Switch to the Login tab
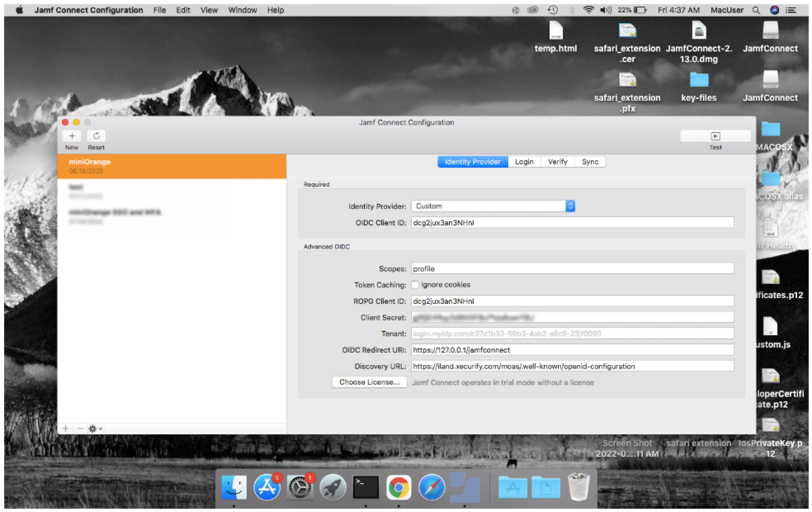 (x=524, y=162)
